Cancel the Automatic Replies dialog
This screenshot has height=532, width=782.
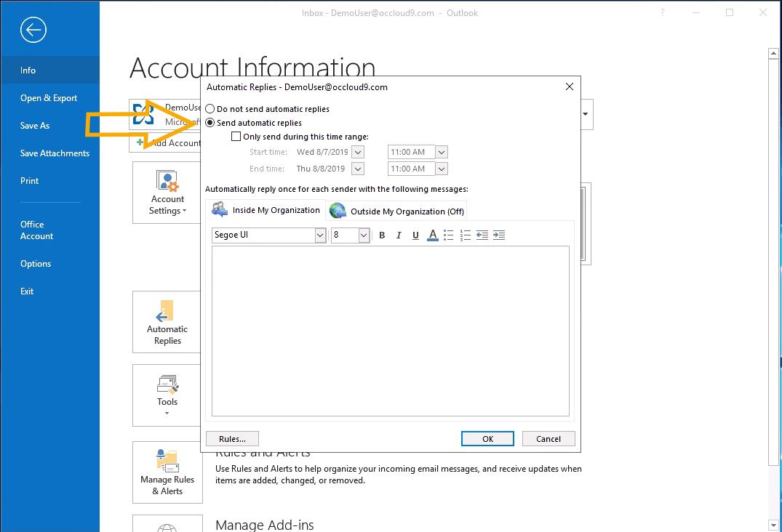click(548, 439)
